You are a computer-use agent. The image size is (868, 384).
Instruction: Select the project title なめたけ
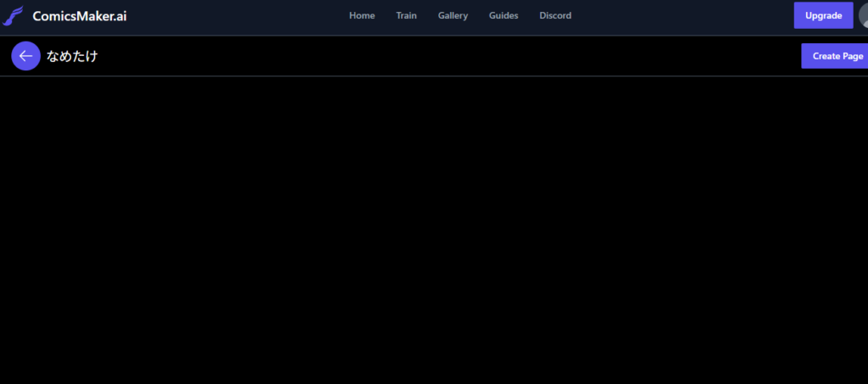click(x=72, y=56)
